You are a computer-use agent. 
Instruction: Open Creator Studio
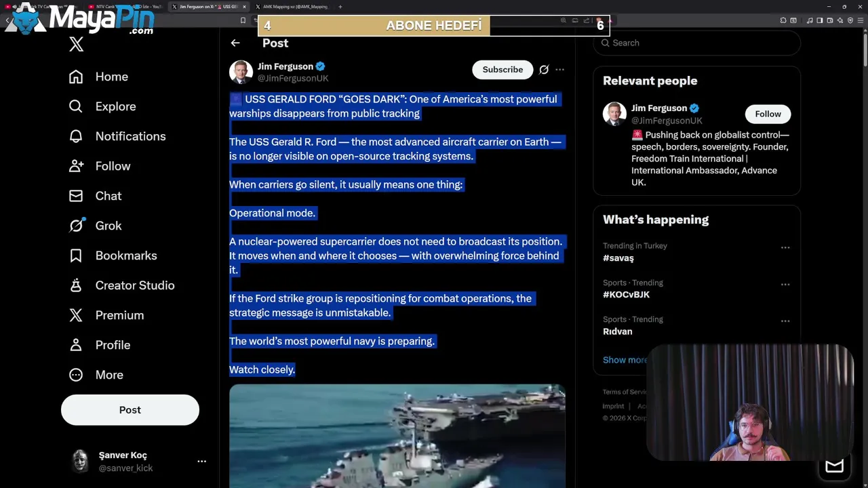(122, 285)
